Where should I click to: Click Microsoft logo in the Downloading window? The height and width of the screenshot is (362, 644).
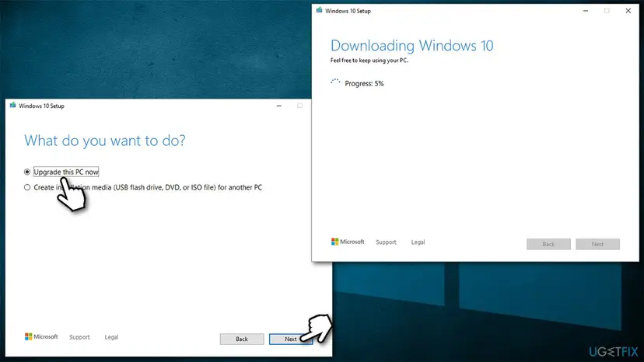point(348,242)
